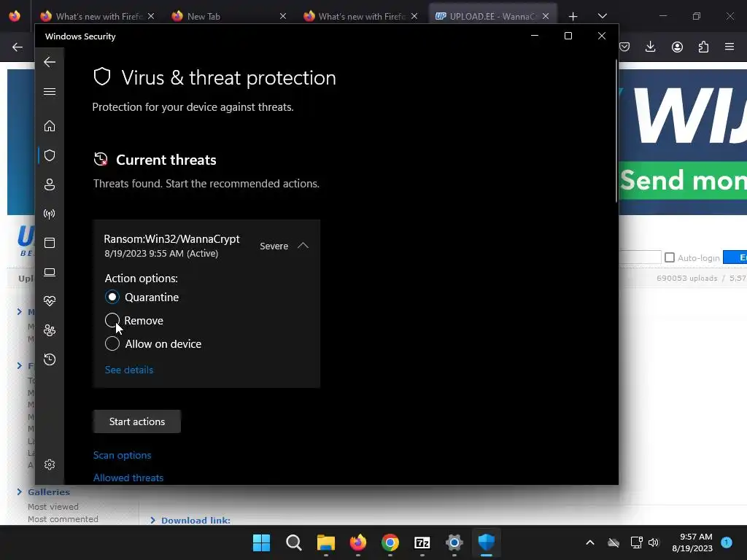Open Firefox downloads panel

coord(650,47)
